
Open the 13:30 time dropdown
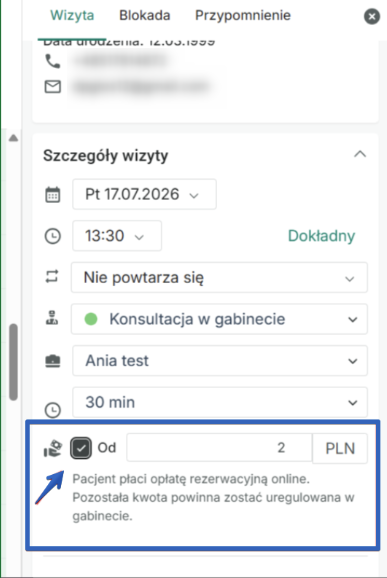click(x=117, y=236)
